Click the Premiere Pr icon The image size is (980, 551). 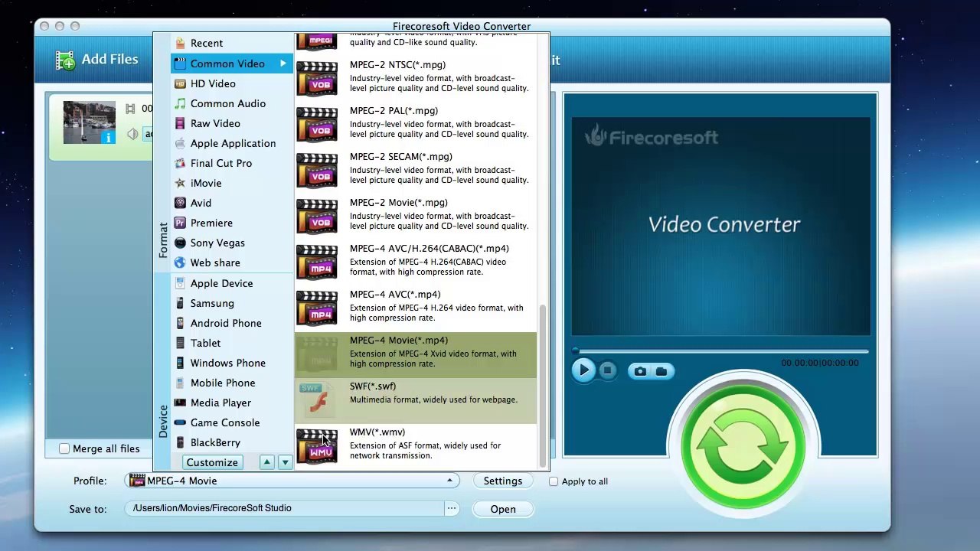click(180, 223)
